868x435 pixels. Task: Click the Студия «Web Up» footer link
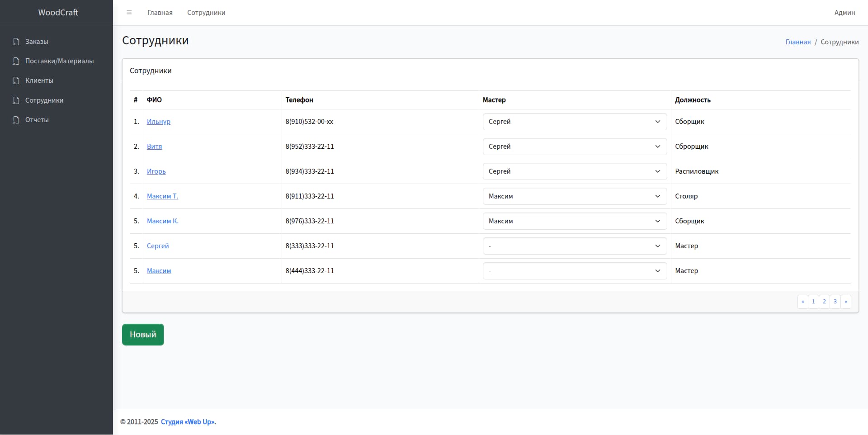click(188, 422)
